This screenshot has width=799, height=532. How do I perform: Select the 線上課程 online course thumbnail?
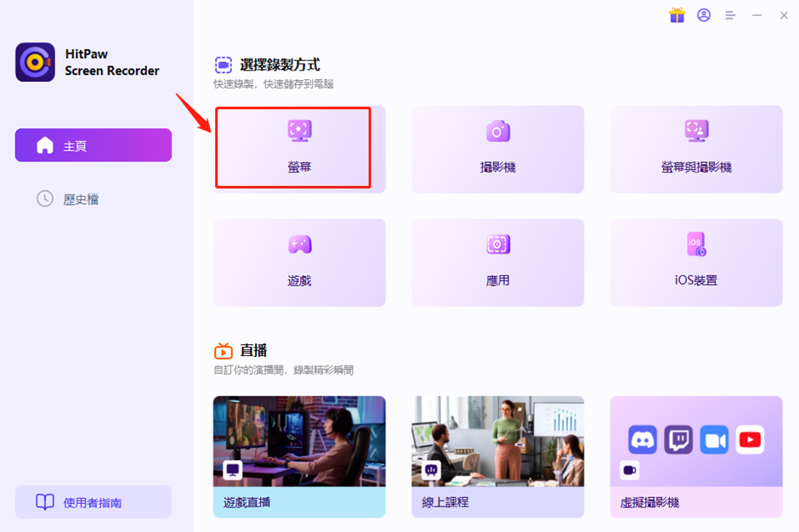[x=497, y=441]
